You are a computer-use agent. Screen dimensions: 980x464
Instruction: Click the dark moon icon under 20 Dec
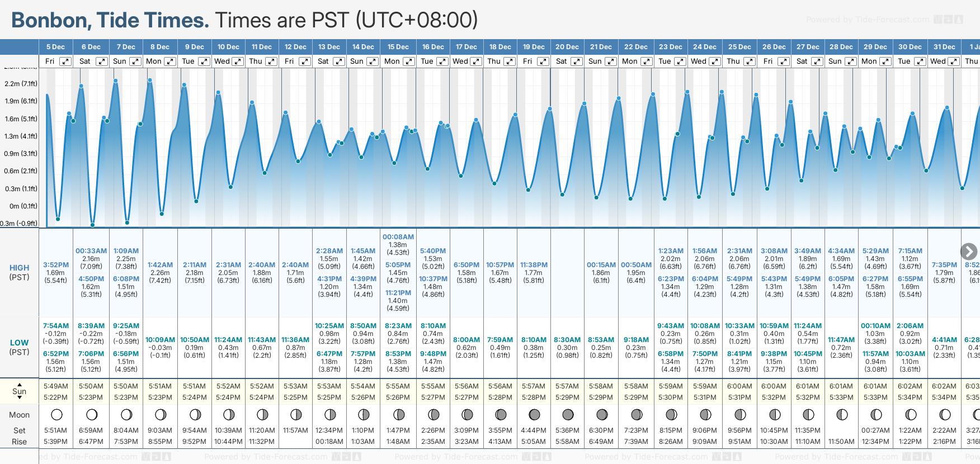[x=568, y=415]
